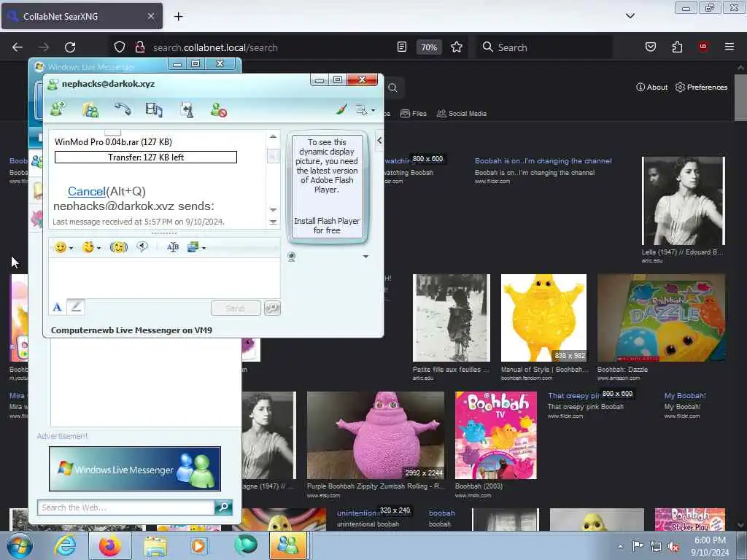747x560 pixels.
Task: Select the Social Media search category tab
Action: pyautogui.click(x=462, y=113)
